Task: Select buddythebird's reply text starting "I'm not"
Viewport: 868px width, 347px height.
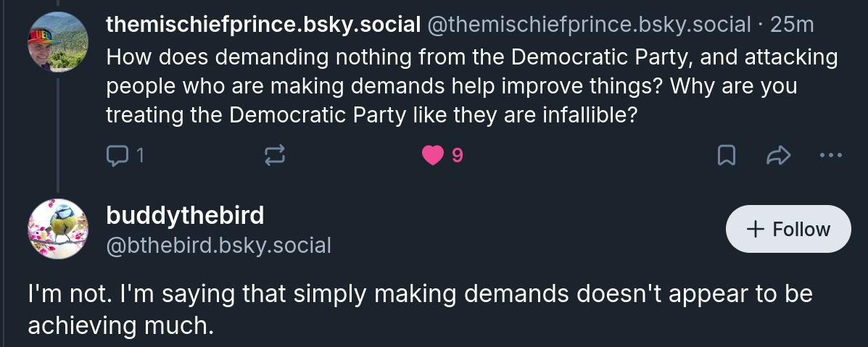Action: [x=421, y=309]
